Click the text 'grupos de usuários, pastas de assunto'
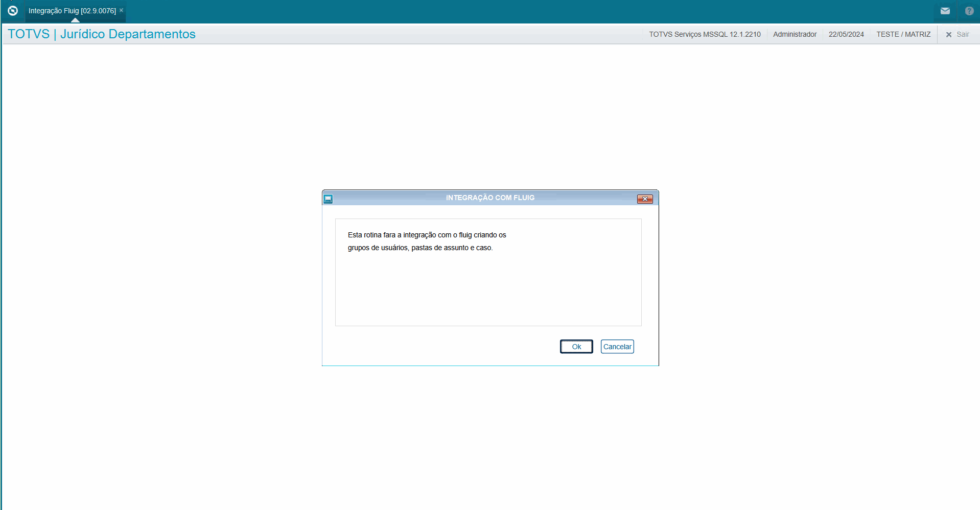 [408, 248]
